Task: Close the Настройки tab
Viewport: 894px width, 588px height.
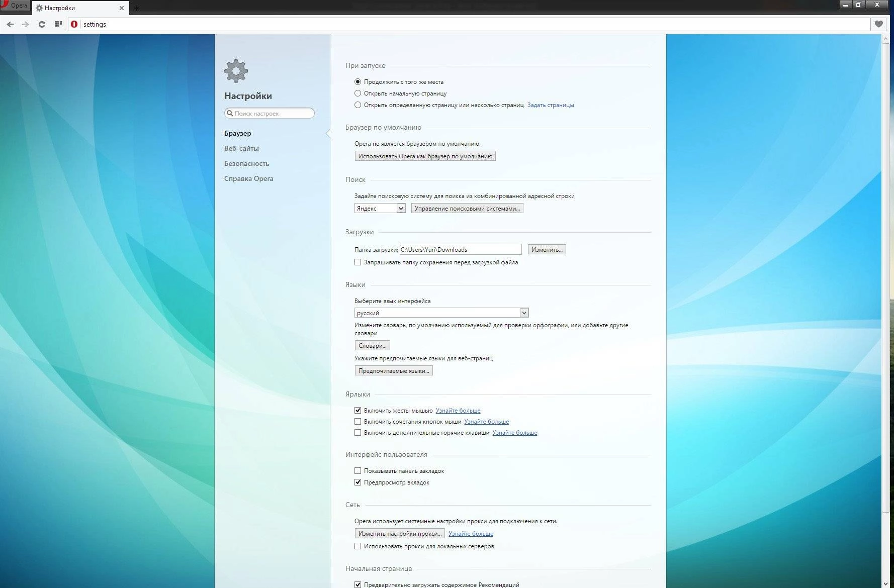Action: pyautogui.click(x=121, y=8)
